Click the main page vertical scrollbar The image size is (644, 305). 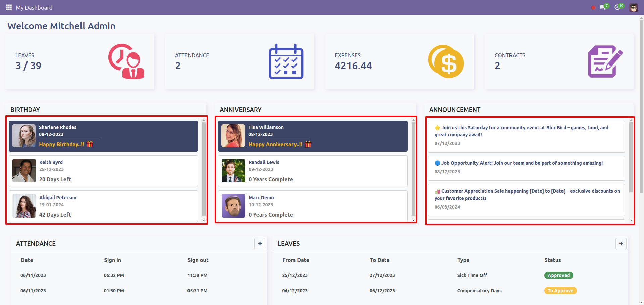641,107
